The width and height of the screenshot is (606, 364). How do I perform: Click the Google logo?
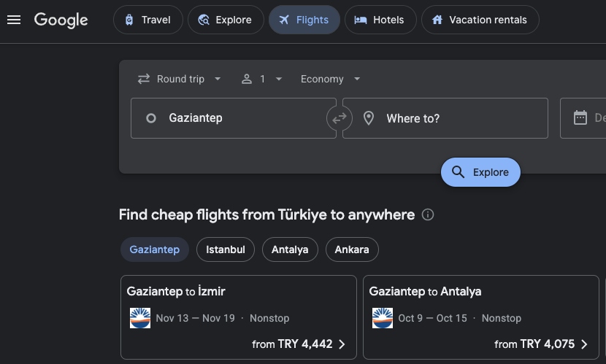[61, 20]
